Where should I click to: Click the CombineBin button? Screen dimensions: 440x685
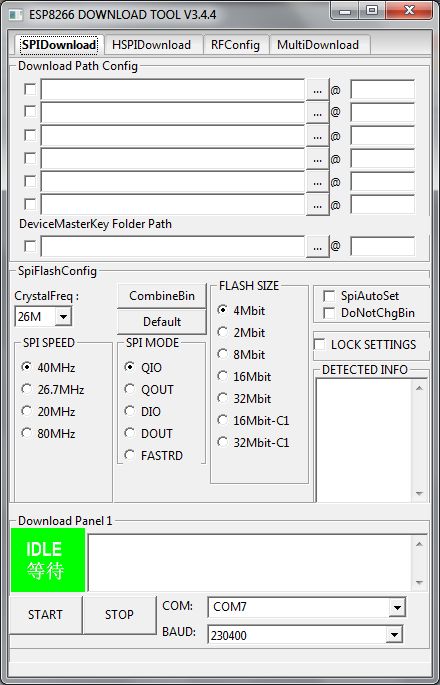coord(162,296)
